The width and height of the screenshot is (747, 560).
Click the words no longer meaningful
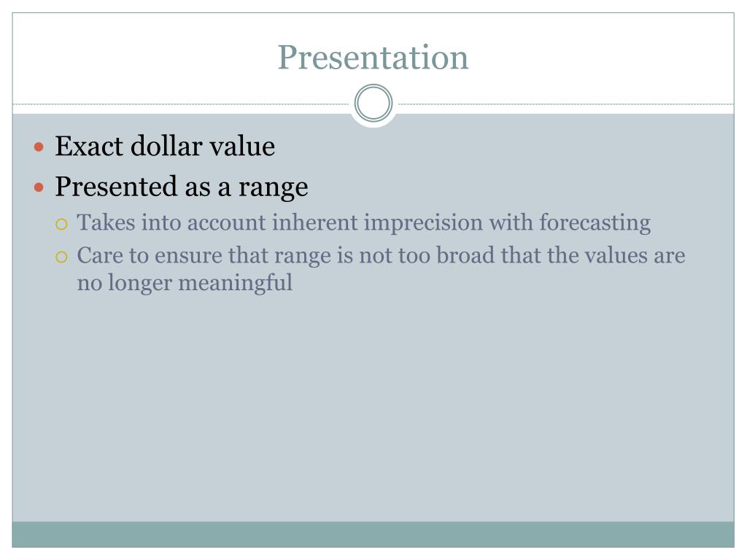click(185, 283)
